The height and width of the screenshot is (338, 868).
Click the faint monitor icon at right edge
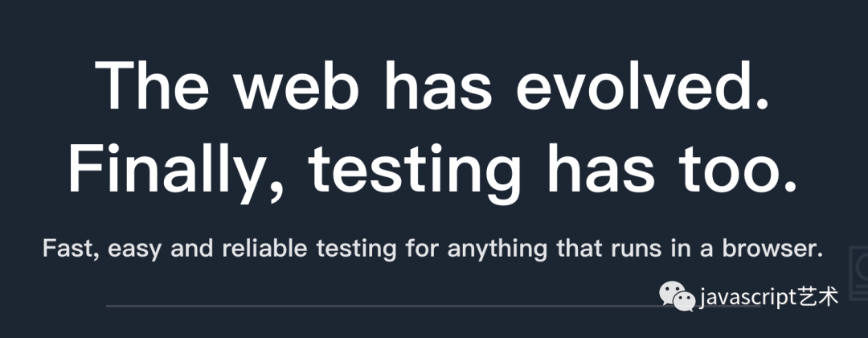point(858,266)
